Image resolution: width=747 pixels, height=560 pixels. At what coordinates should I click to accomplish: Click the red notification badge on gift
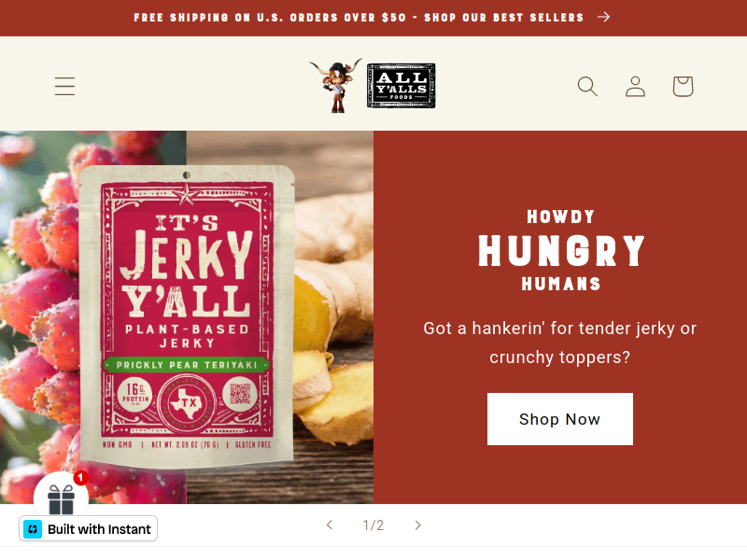(x=81, y=477)
